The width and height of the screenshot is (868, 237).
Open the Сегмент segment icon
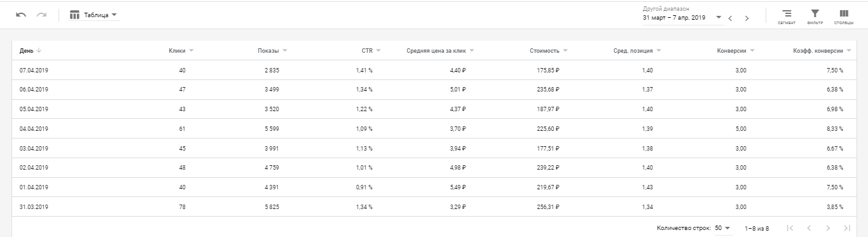(x=787, y=17)
